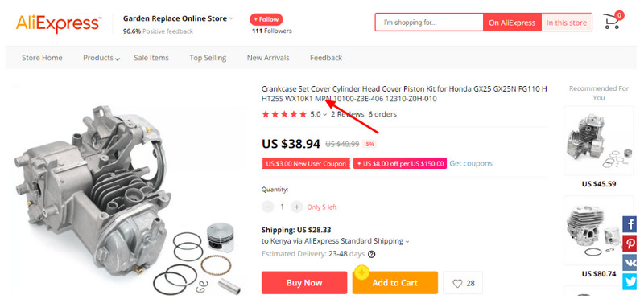
Task: Open the Top Selling tab
Action: coord(208,58)
